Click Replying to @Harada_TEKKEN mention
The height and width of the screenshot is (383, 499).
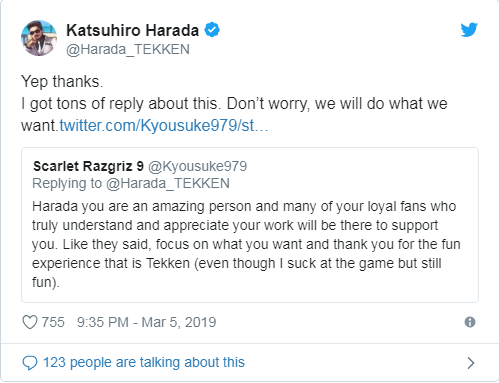(168, 183)
